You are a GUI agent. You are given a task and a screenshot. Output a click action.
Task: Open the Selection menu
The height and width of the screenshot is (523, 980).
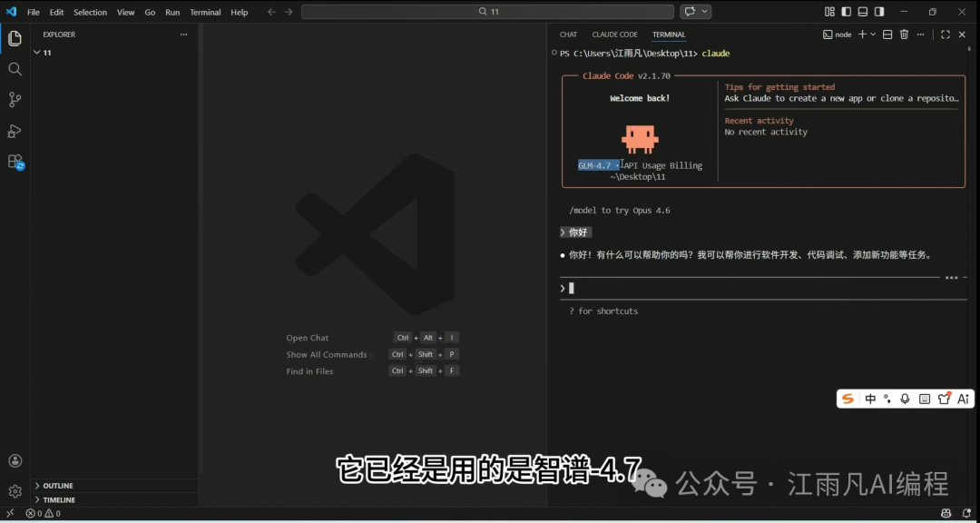(90, 12)
